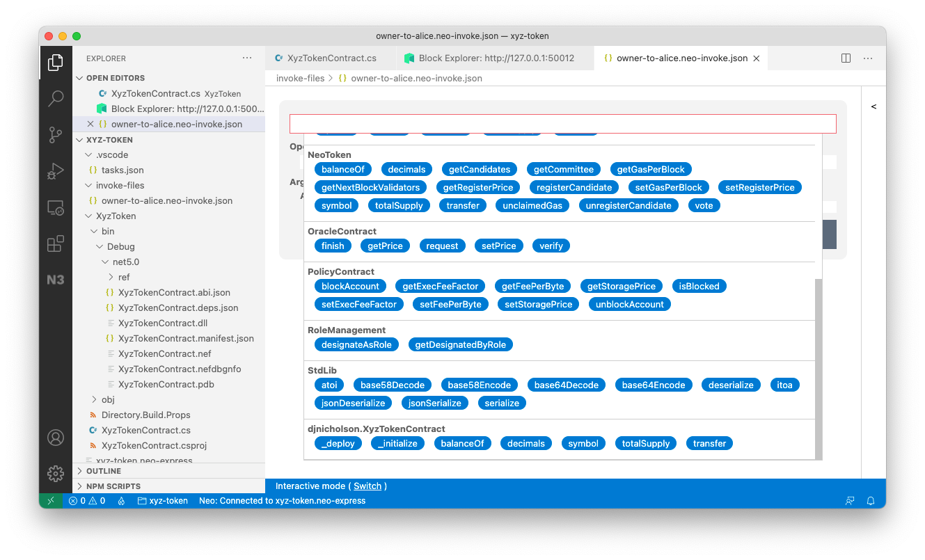Open editor more actions ellipsis
Viewport: 925px width, 560px height.
coord(868,58)
